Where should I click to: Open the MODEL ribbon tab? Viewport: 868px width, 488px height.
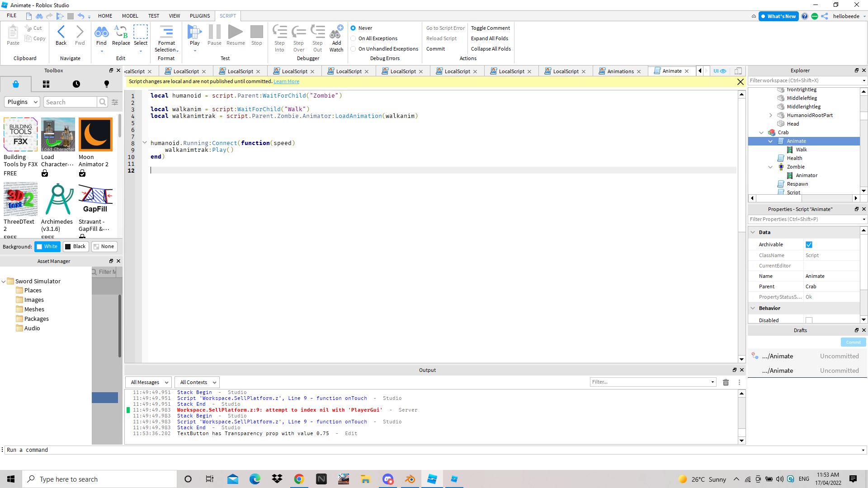[x=130, y=16]
